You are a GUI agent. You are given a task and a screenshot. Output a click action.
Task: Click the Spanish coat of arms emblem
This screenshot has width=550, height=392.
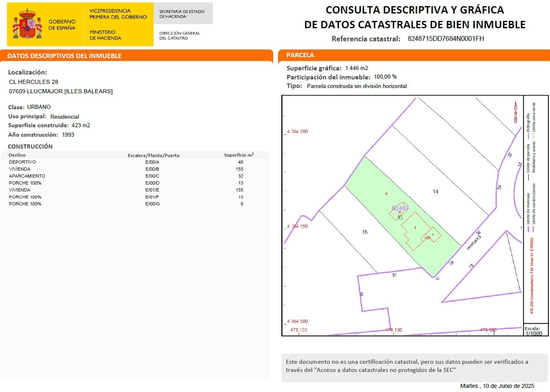(x=27, y=25)
